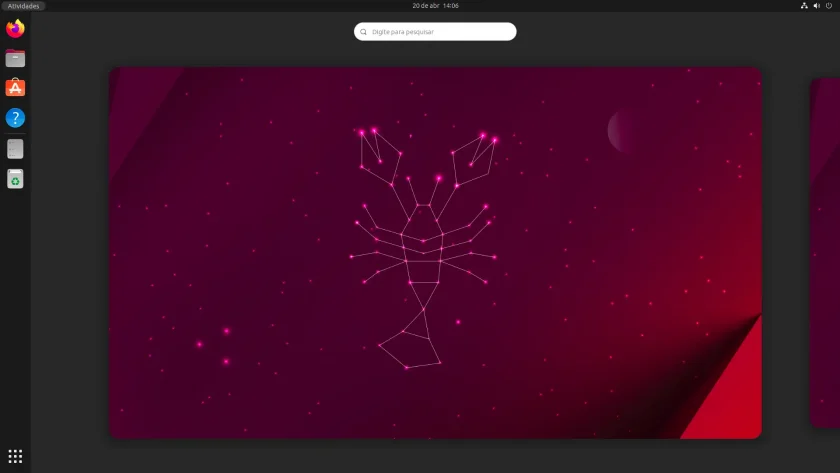Focus the Digite para pesquisar search field
Viewport: 840px width, 473px height.
435,32
